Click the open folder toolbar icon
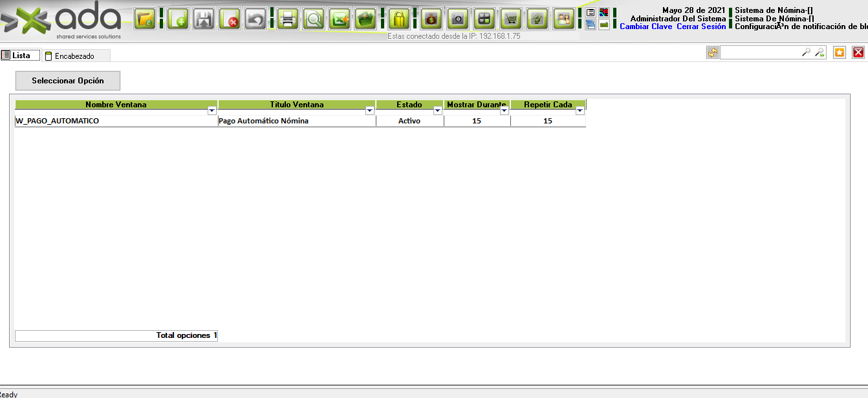868x398 pixels. 145,19
